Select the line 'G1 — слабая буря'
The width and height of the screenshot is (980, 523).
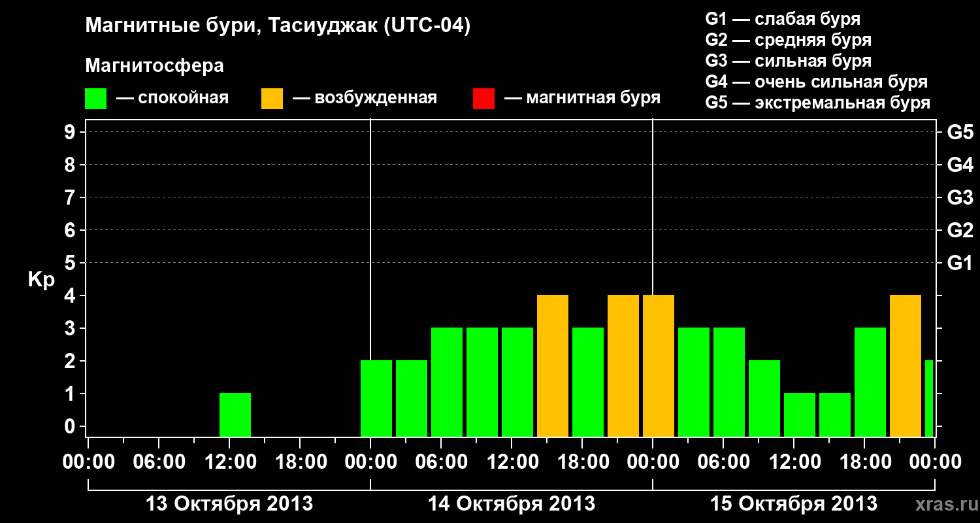tap(783, 19)
